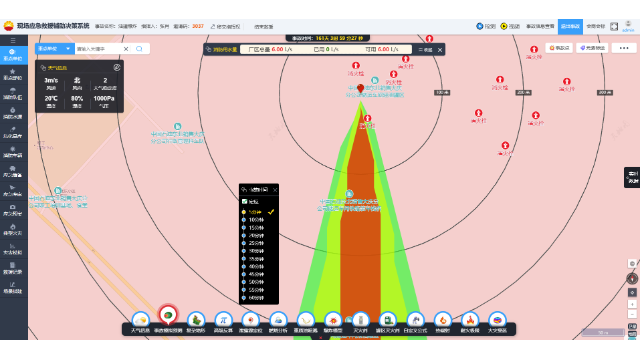The image size is (640, 360).
Task: Open the tank area extinguishing agent tool
Action: pos(388,320)
